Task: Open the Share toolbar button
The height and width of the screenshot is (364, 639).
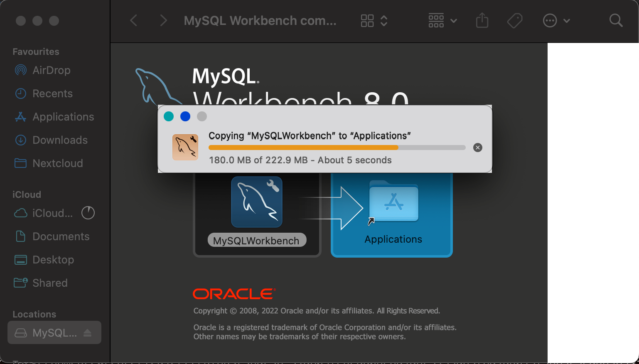Action: pyautogui.click(x=482, y=20)
